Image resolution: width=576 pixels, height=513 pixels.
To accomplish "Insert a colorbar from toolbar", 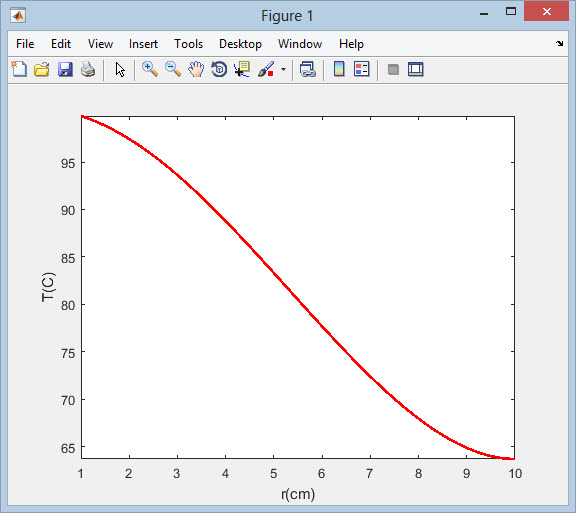I will 339,69.
